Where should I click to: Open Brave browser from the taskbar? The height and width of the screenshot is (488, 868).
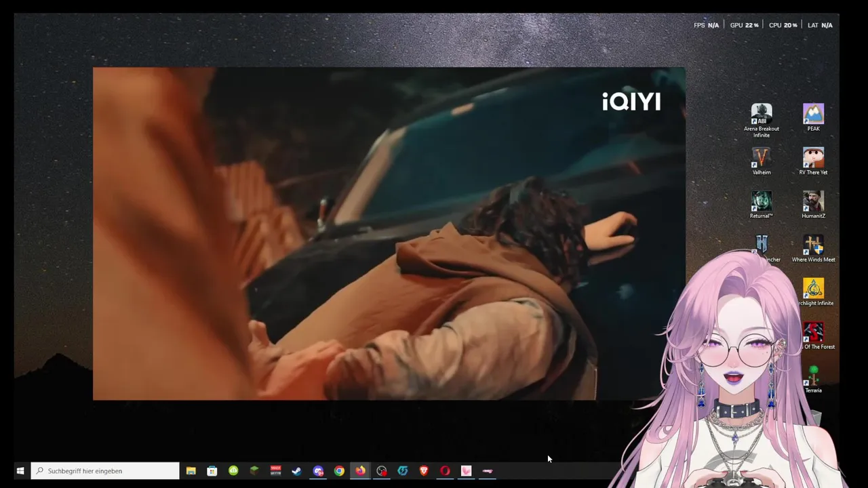coord(424,471)
